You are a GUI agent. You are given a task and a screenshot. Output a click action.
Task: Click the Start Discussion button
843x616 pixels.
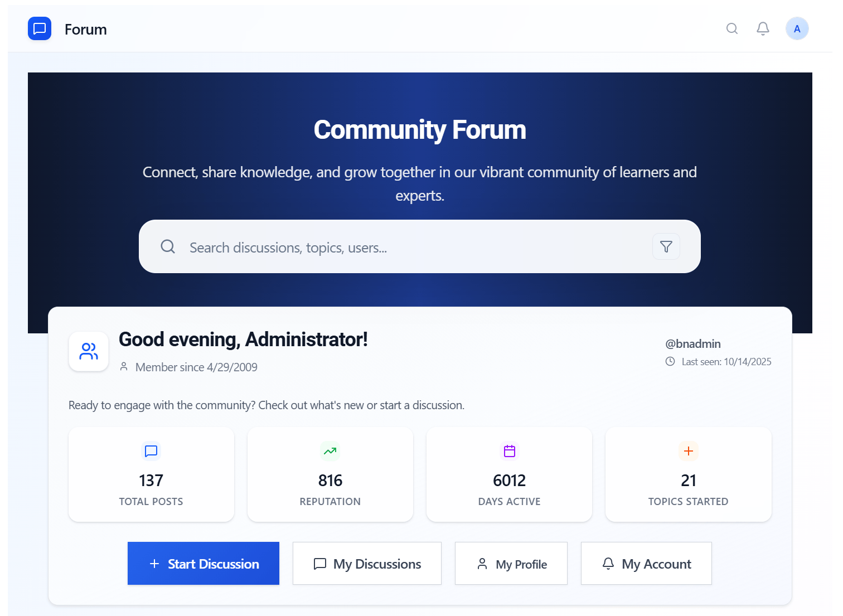click(203, 564)
